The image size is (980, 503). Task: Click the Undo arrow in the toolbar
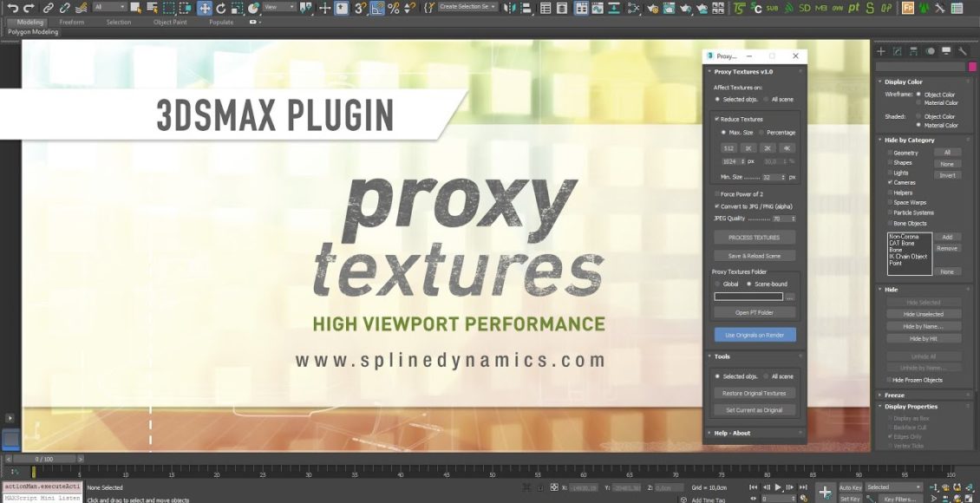click(12, 8)
